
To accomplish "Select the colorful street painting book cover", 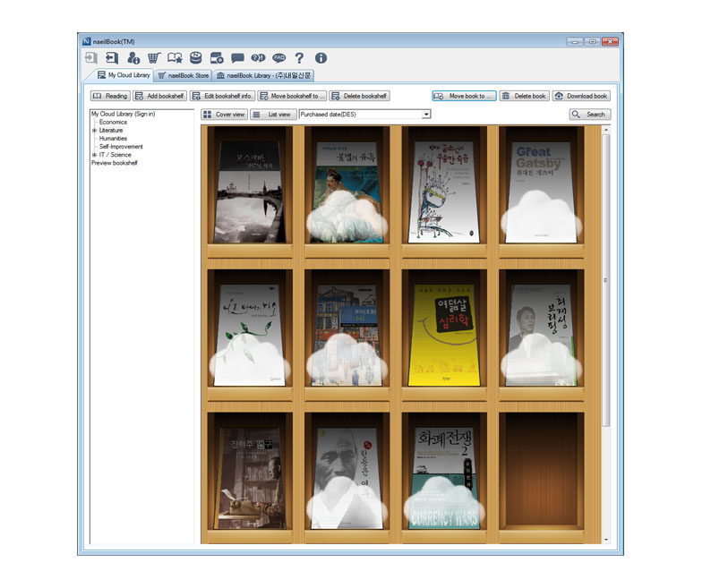I will point(347,336).
